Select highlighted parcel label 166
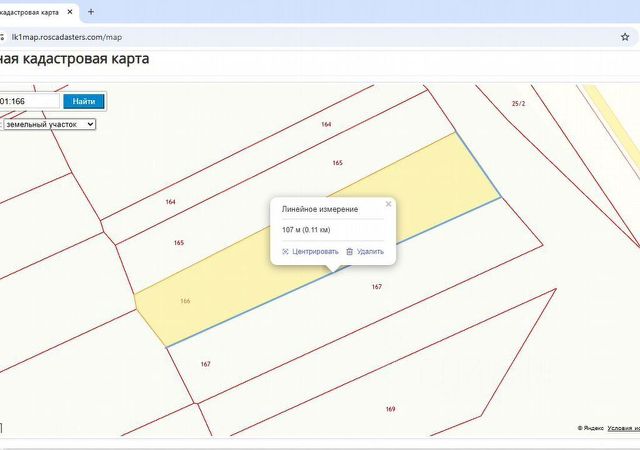Image resolution: width=640 pixels, height=450 pixels. click(x=185, y=301)
